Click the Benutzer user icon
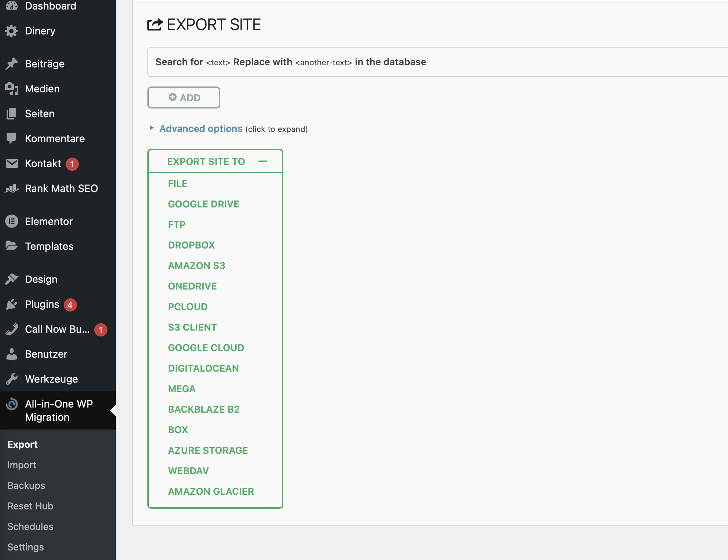This screenshot has height=560, width=728. coord(12,354)
